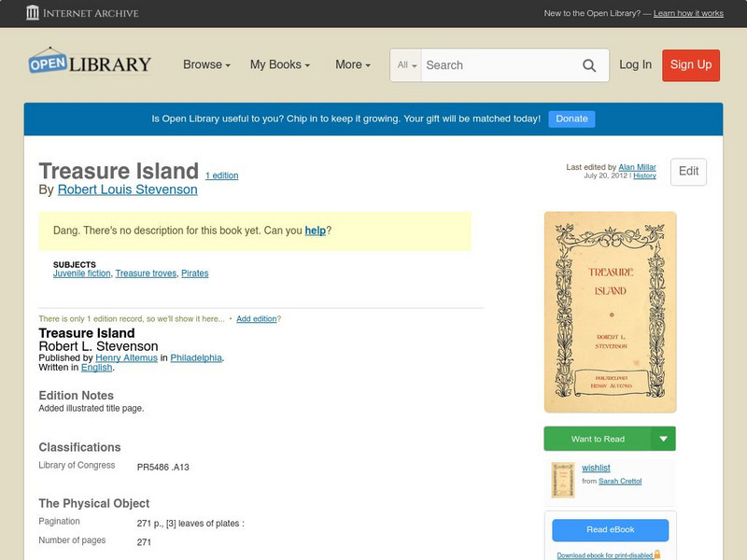
Task: Open author Robert Louis Stevenson's page
Action: pyautogui.click(x=127, y=189)
